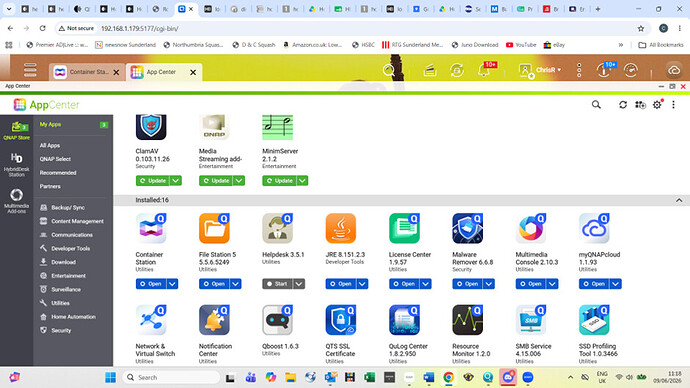690x388 pixels.
Task: Select Home Automation category
Action: pyautogui.click(x=73, y=316)
